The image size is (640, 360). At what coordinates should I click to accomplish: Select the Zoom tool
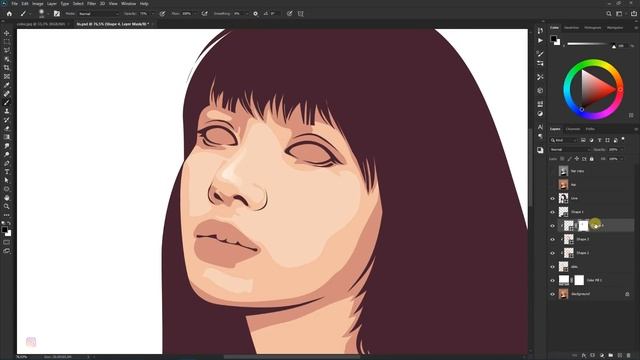(7, 207)
